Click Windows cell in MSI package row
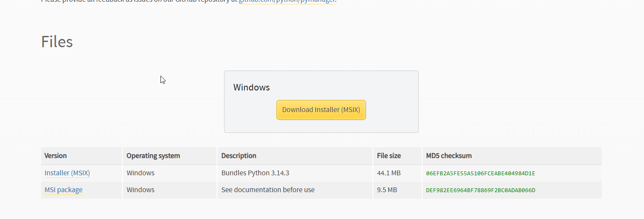The width and height of the screenshot is (644, 219). 141,190
